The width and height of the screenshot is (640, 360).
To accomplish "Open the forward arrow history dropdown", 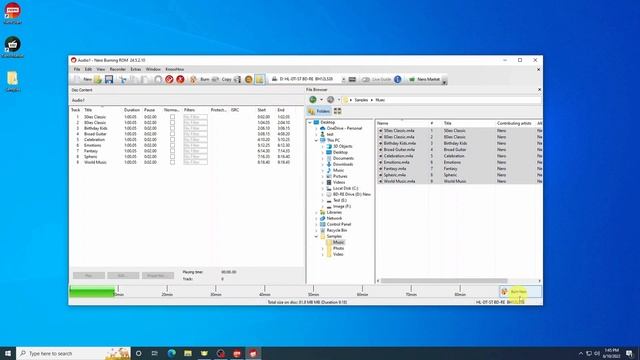I will click(x=339, y=100).
